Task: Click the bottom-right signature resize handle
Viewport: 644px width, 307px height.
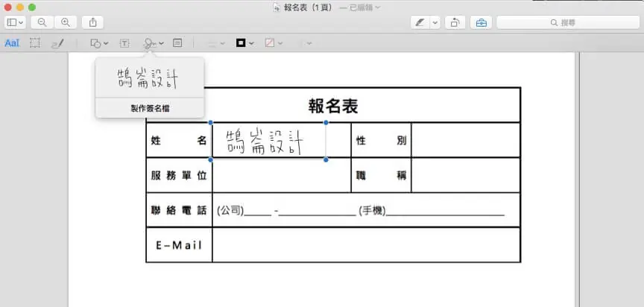Action: [326, 159]
